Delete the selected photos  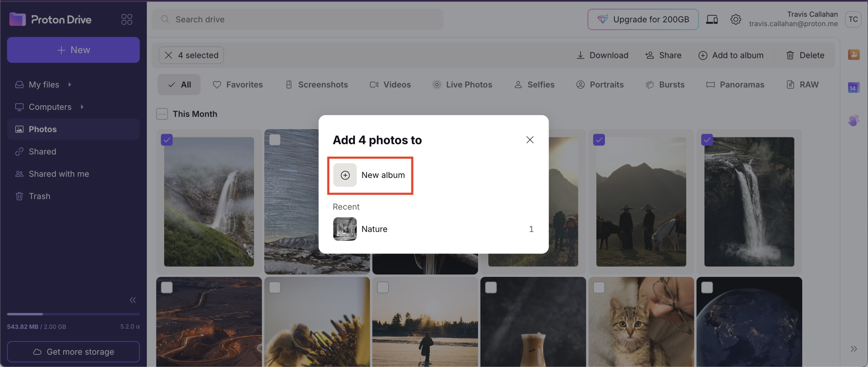click(x=805, y=55)
